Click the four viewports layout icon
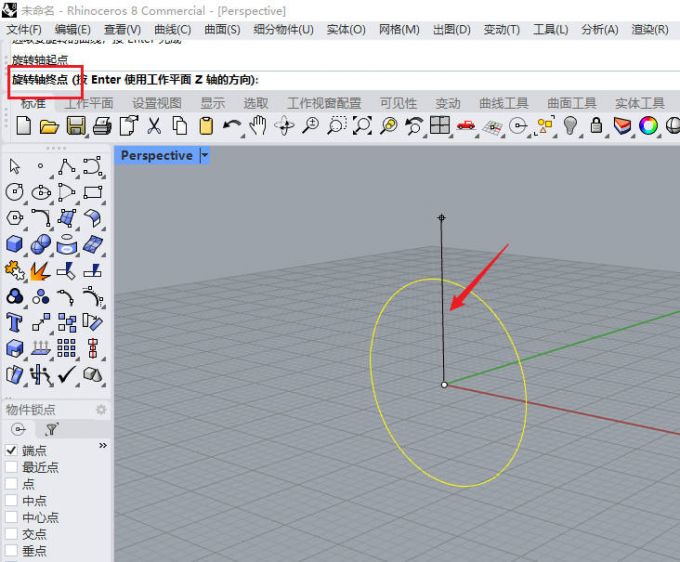The image size is (680, 562). (x=439, y=125)
